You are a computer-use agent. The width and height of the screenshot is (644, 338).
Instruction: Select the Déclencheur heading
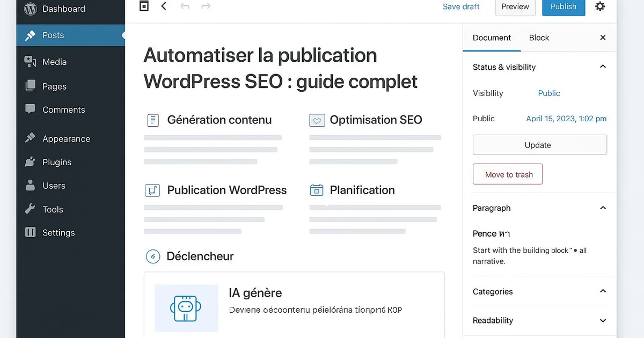pos(200,256)
